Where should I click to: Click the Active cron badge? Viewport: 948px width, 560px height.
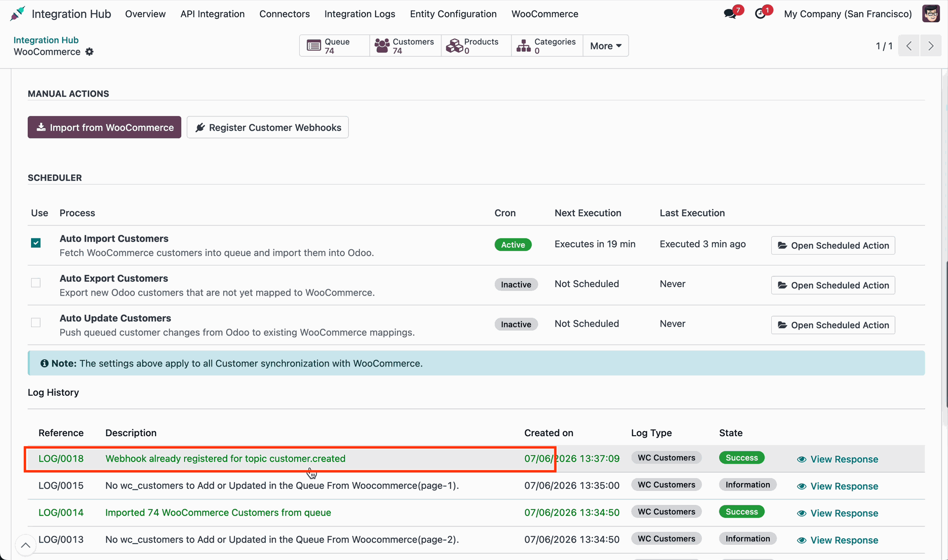coord(513,245)
